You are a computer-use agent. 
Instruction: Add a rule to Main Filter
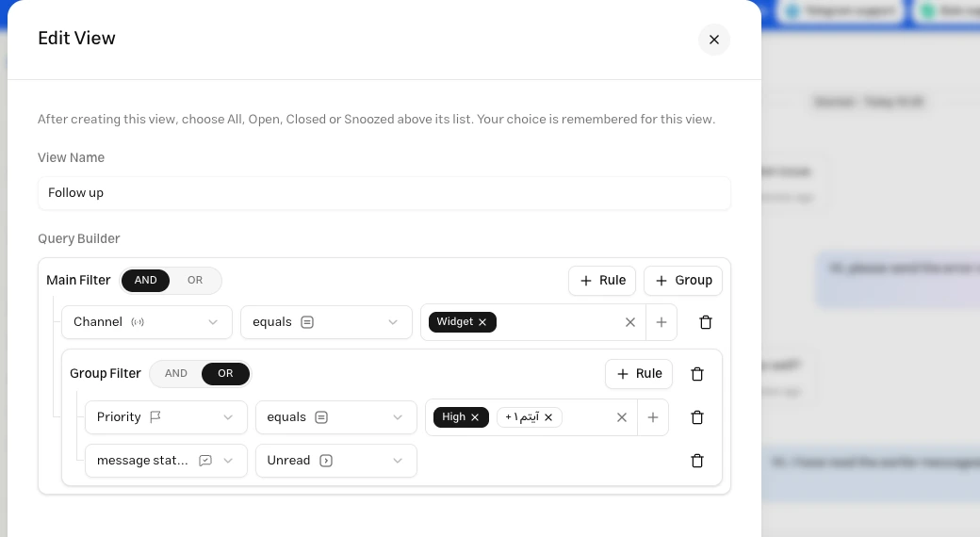tap(602, 281)
